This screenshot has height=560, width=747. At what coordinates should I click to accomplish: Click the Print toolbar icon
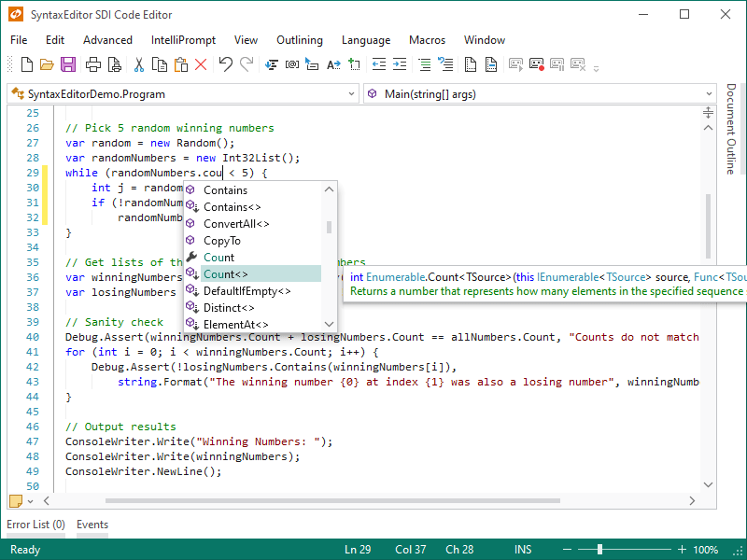coord(93,64)
